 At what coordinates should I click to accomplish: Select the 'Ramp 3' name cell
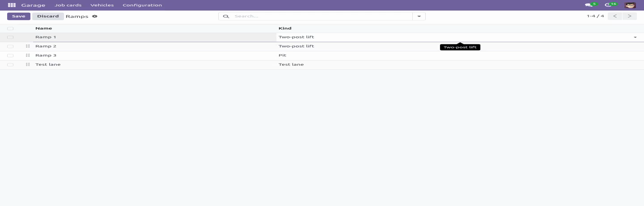pos(154,56)
